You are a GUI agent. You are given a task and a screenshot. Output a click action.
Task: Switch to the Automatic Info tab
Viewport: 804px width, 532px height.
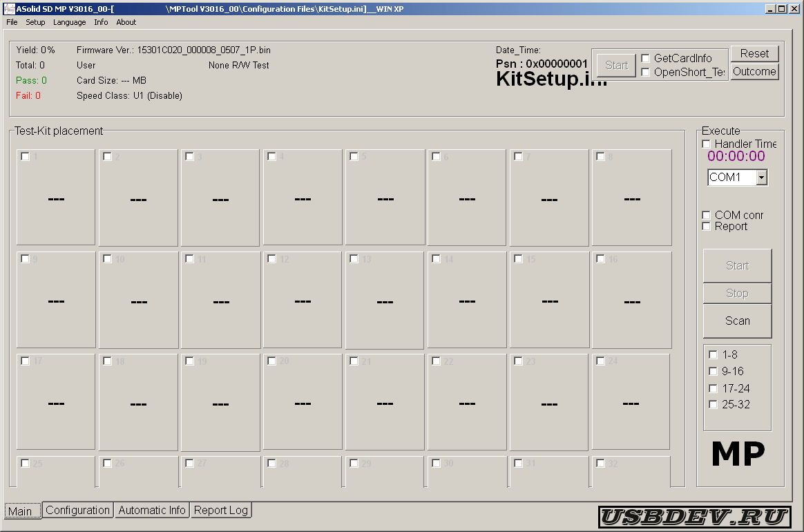pyautogui.click(x=152, y=510)
